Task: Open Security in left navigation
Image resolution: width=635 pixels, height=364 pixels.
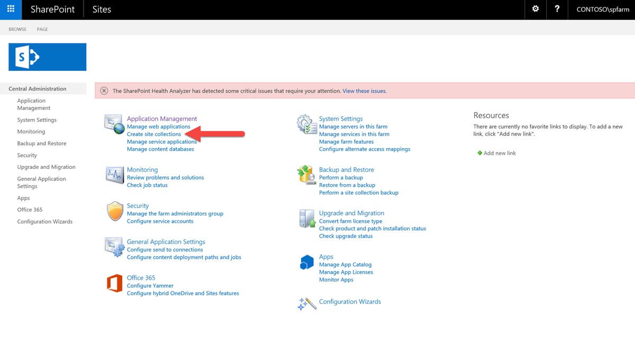Action: [27, 156]
